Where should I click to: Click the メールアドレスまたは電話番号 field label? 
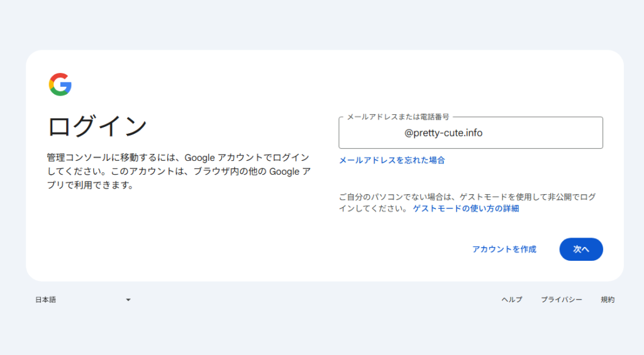point(397,117)
